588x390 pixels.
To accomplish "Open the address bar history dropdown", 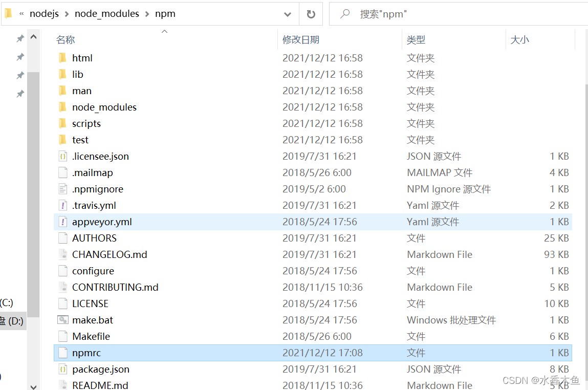I will 288,14.
